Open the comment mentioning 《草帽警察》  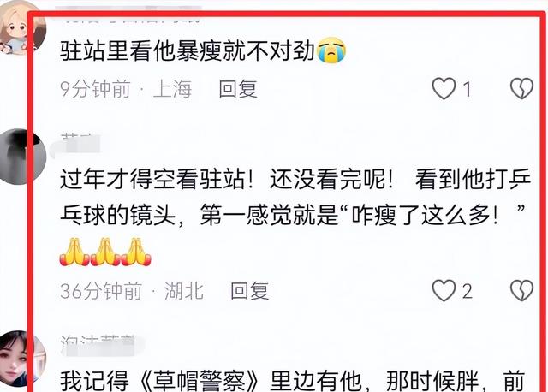coord(293,381)
